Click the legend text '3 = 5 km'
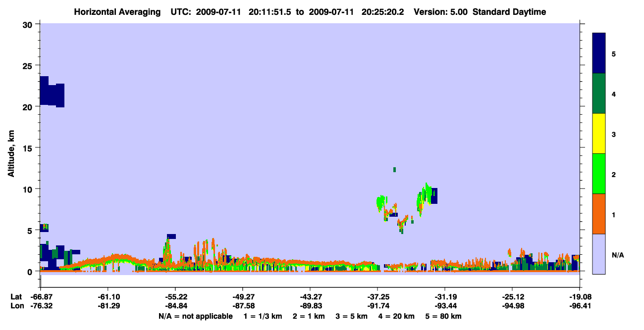644x330 pixels. [351, 316]
